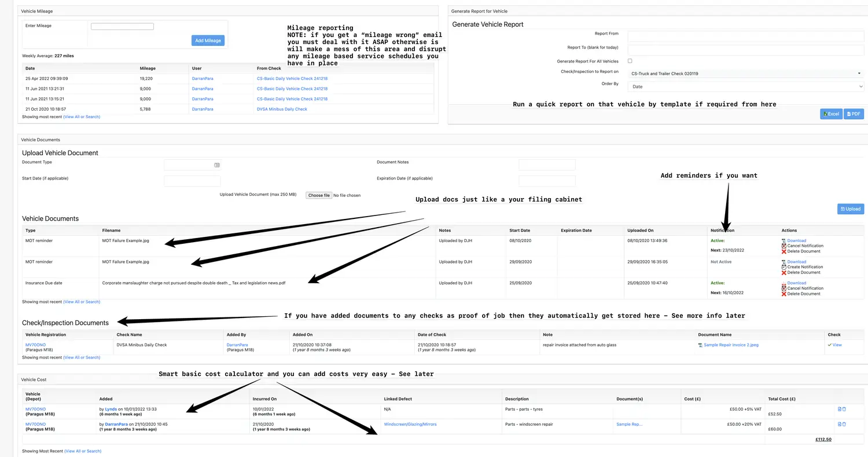This screenshot has width=868, height=457.
Task: Click cancel notification clock icon in first row
Action: [784, 246]
